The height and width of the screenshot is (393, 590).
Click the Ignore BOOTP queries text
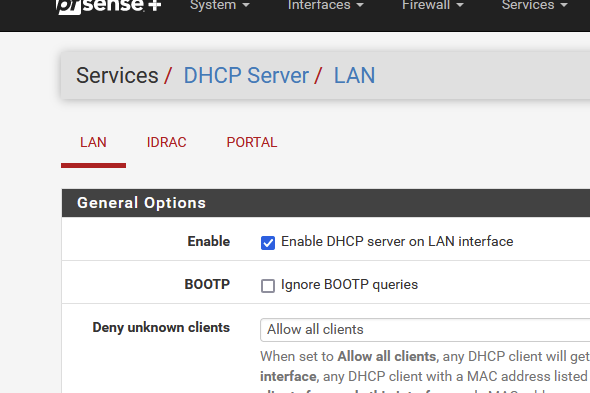349,285
